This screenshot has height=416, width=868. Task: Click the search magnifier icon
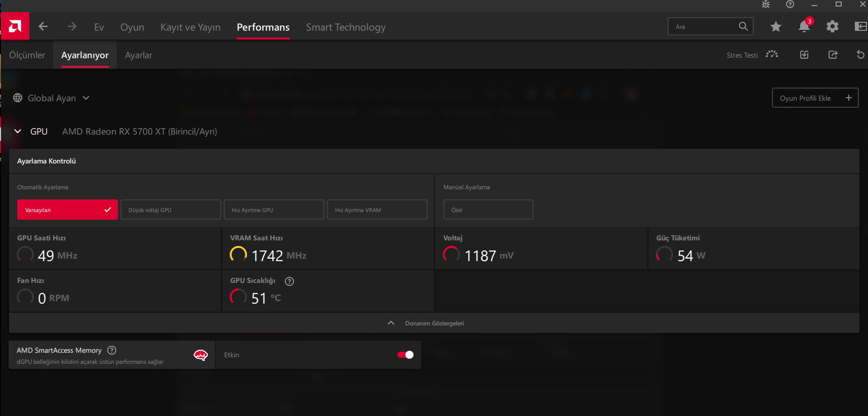tap(743, 26)
